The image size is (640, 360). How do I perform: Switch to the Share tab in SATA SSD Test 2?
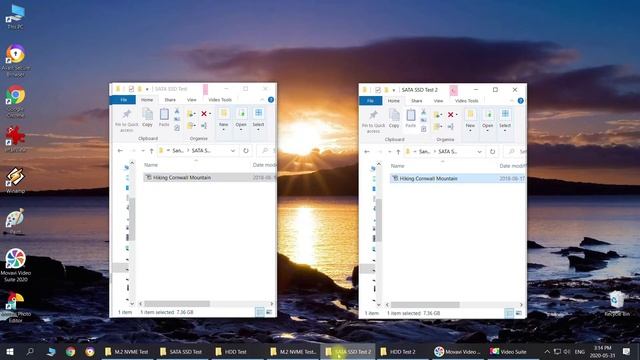click(x=417, y=101)
